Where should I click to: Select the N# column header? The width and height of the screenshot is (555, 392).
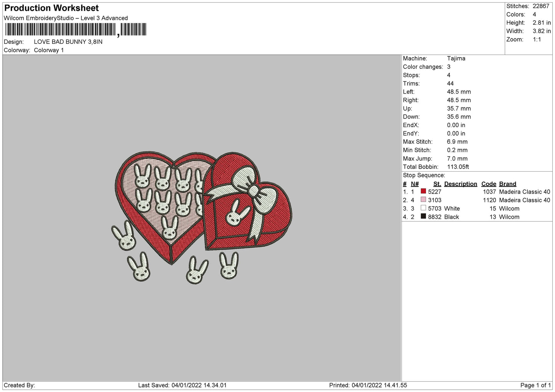pos(414,184)
